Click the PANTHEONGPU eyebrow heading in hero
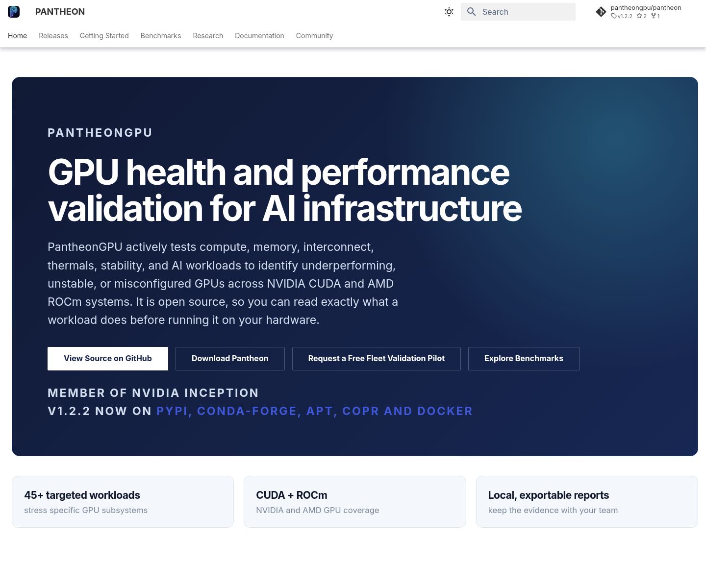Screen dimensions: 706x588 [x=100, y=133]
